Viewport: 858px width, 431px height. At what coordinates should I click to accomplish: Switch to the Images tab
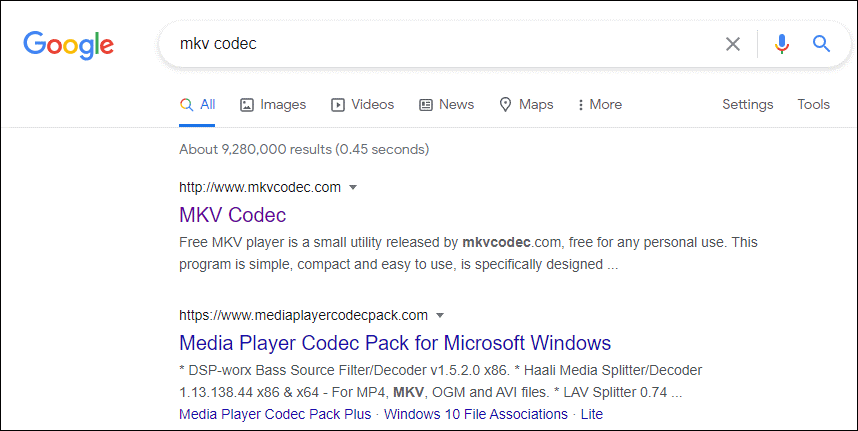tap(273, 104)
